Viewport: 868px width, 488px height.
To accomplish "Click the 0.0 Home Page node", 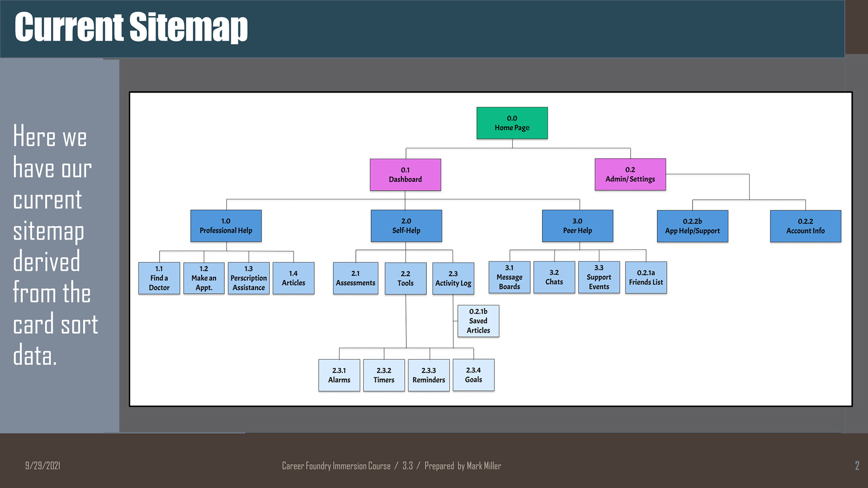I will (x=512, y=123).
